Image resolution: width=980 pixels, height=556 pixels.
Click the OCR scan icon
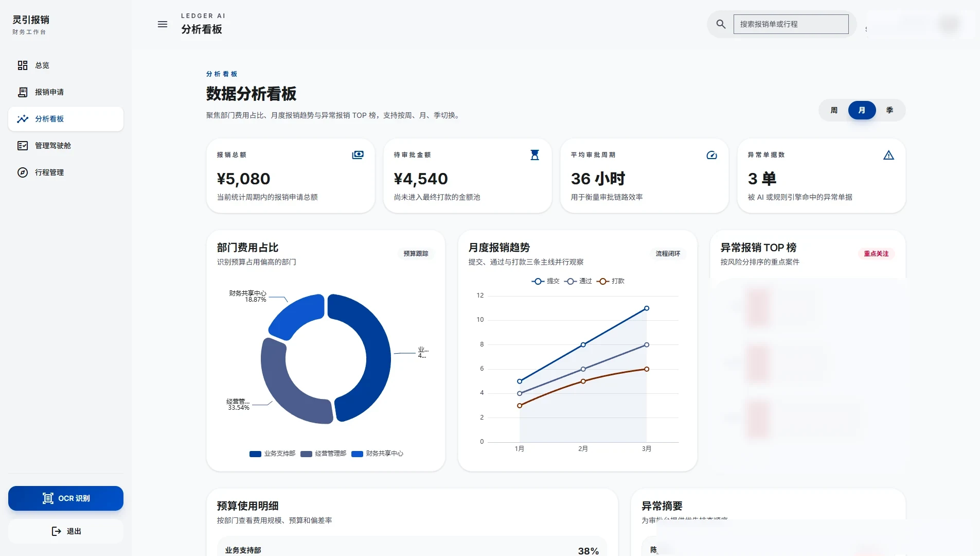click(48, 498)
